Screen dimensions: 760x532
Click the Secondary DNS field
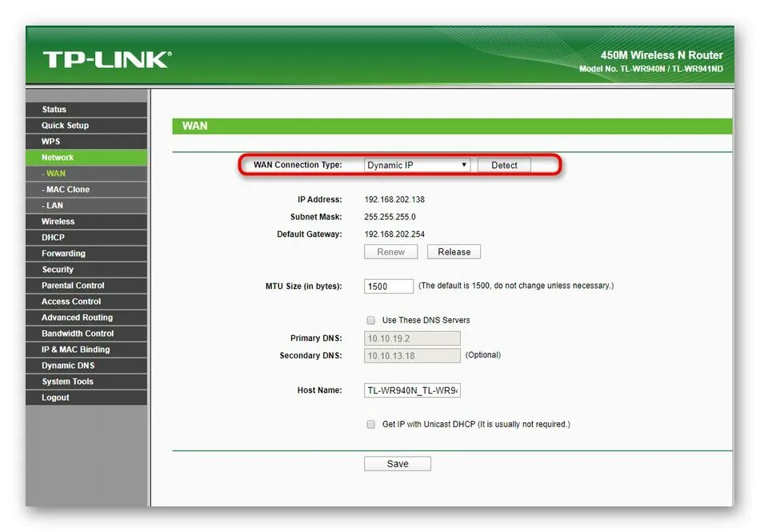[x=412, y=356]
